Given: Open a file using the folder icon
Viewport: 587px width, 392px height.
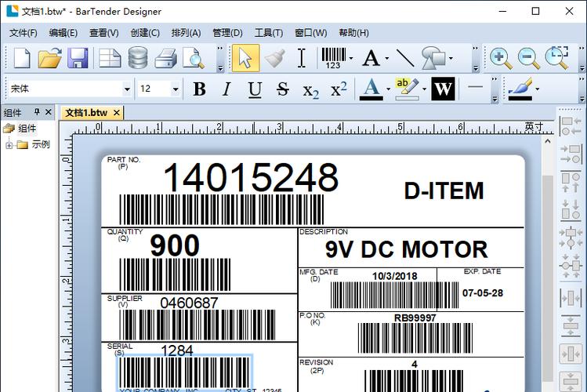Looking at the screenshot, I should click(x=50, y=58).
